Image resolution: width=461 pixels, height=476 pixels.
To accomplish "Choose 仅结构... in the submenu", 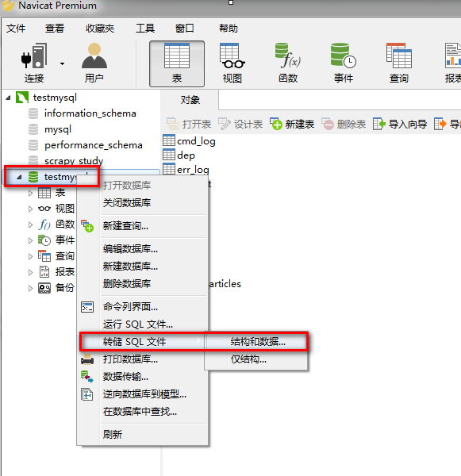I will [256, 359].
